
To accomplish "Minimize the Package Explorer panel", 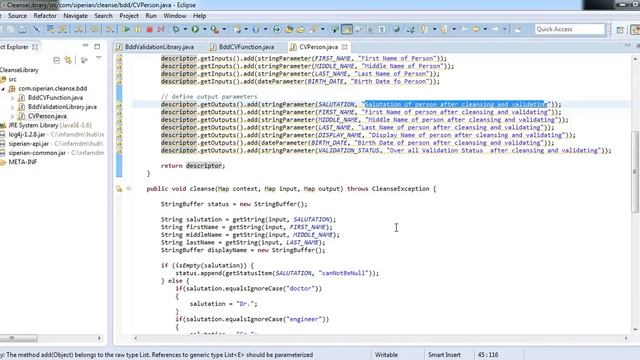I will pos(85,46).
